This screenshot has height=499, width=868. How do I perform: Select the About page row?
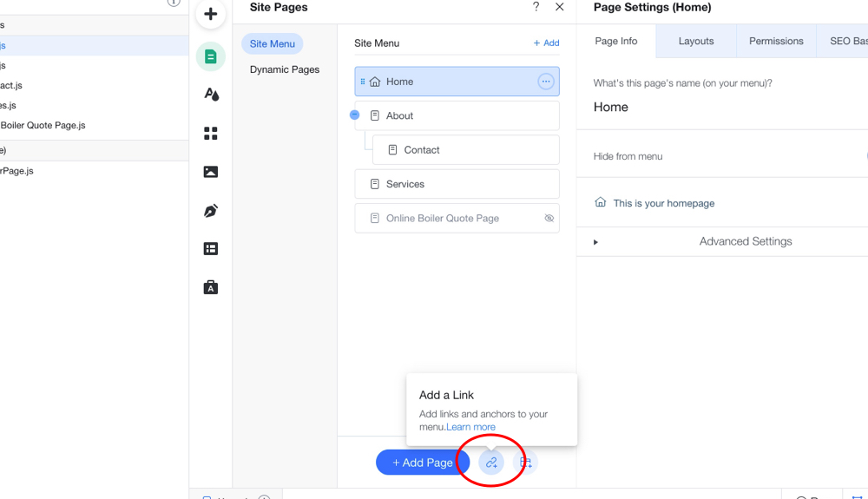click(457, 115)
